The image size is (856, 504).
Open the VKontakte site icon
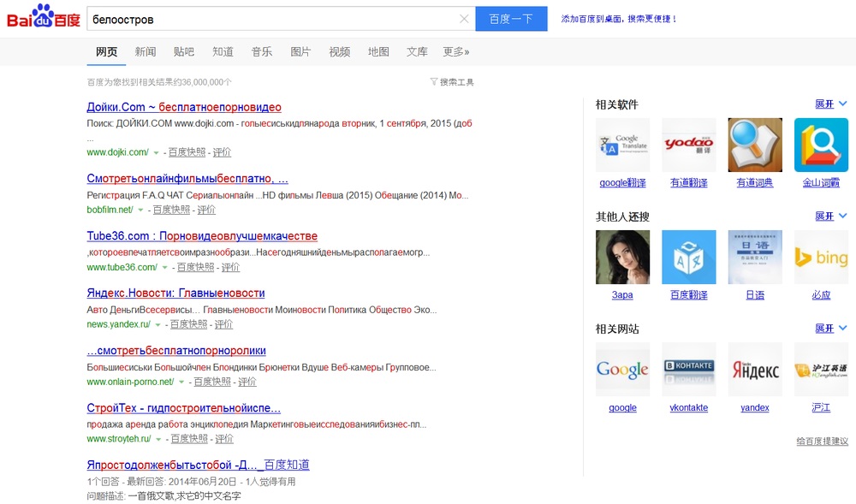(688, 370)
